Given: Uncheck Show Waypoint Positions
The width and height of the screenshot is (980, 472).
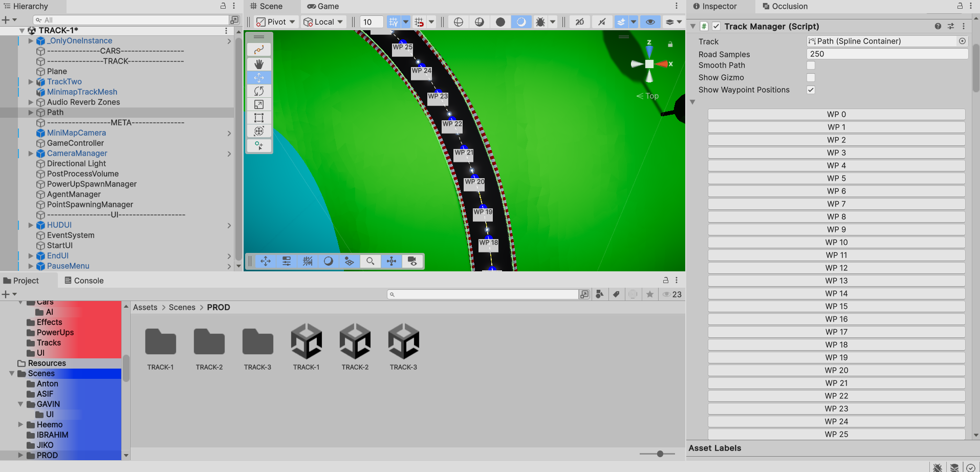Looking at the screenshot, I should point(811,90).
